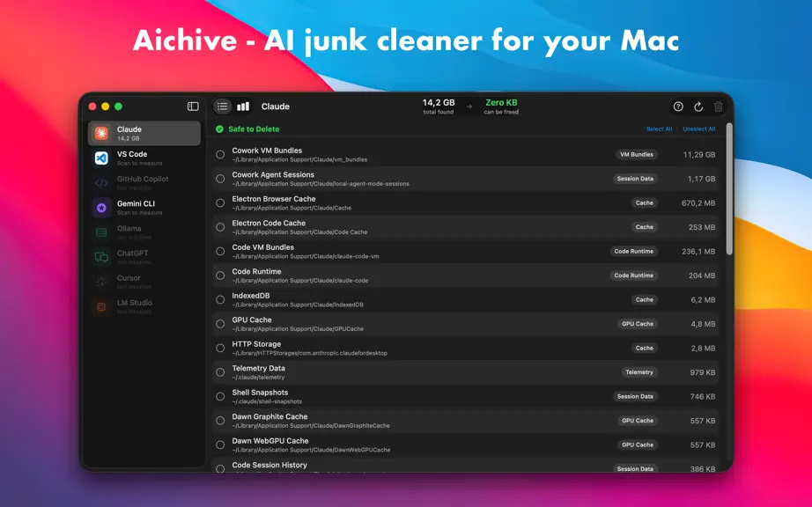This screenshot has width=812, height=507.
Task: Click the Safe to Delete section heading
Action: click(254, 129)
